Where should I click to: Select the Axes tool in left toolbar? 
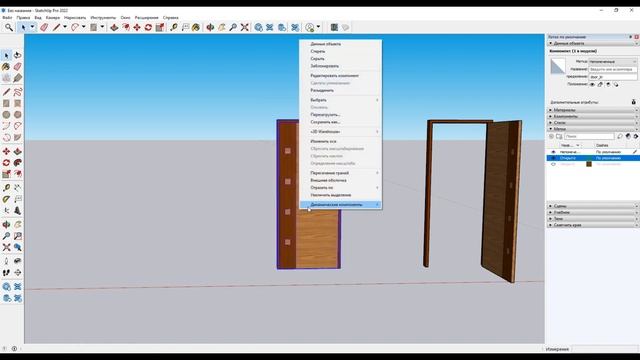tap(6, 211)
